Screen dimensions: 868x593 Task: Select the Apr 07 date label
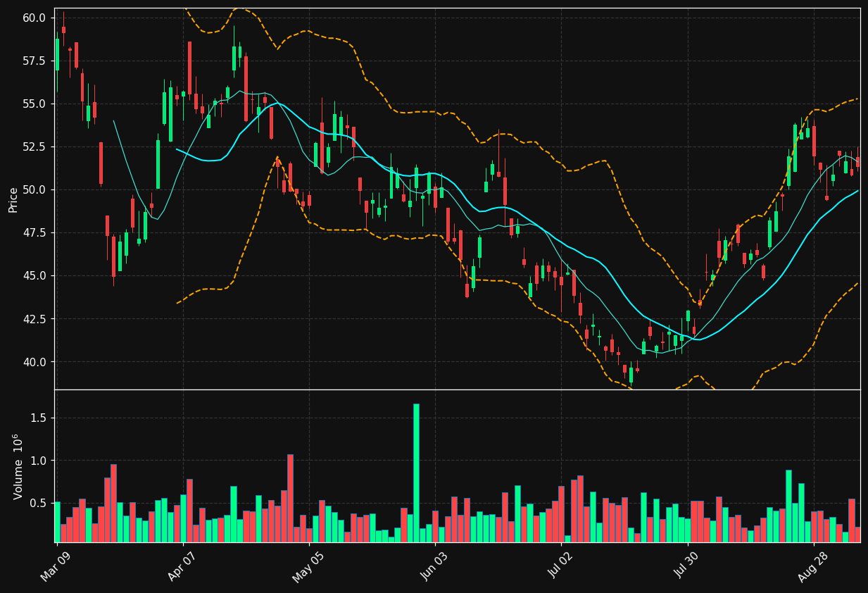pos(181,566)
